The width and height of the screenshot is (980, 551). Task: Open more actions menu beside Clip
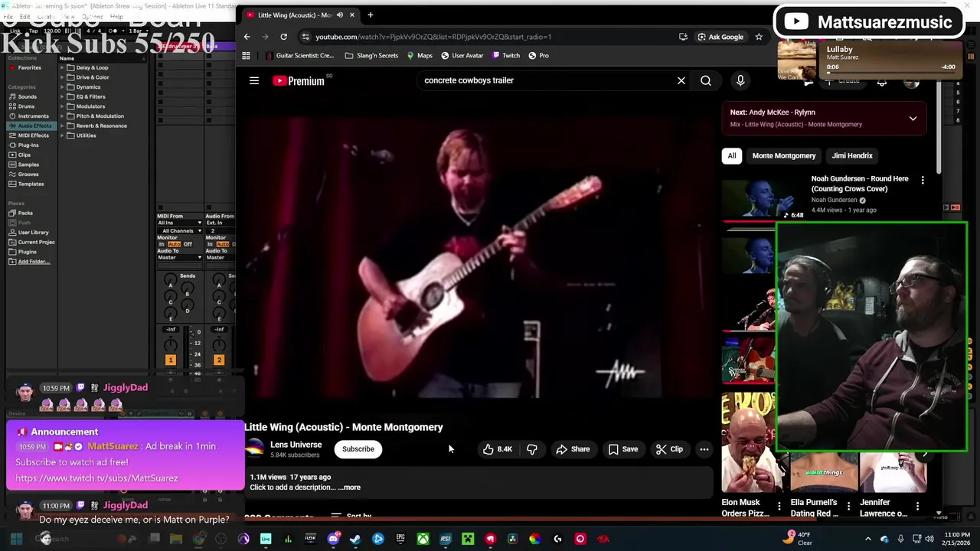click(x=704, y=449)
